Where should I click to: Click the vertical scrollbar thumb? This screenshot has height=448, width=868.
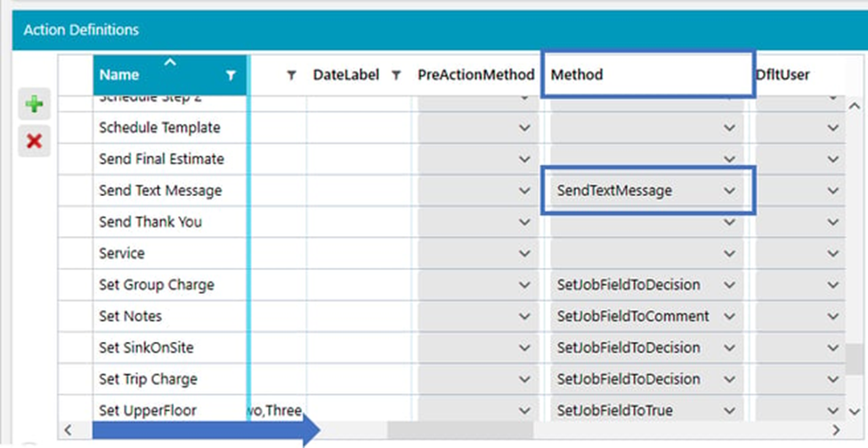point(856,359)
